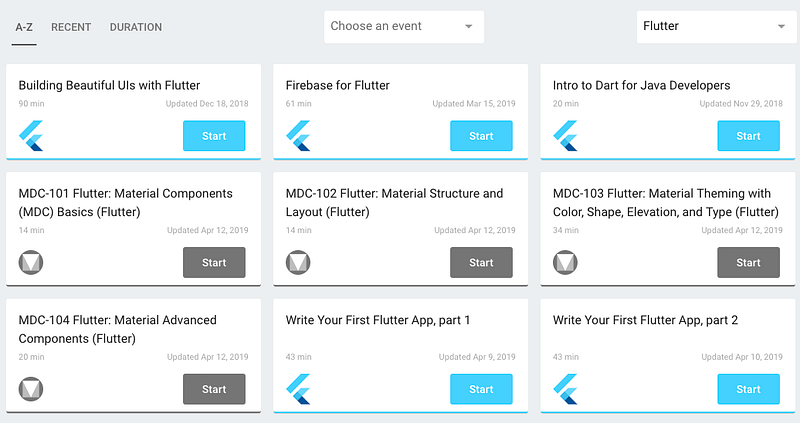Start Intro to Dart for Java Developers
Screen dimensions: 800x423
[748, 136]
